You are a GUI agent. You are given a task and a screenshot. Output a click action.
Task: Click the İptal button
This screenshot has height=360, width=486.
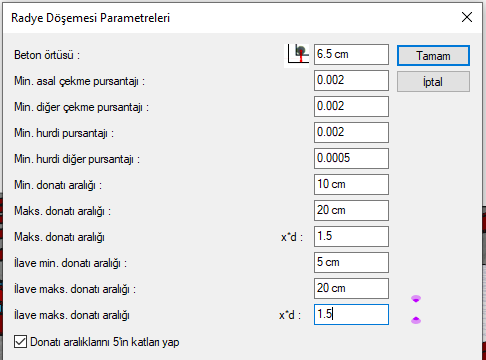433,81
